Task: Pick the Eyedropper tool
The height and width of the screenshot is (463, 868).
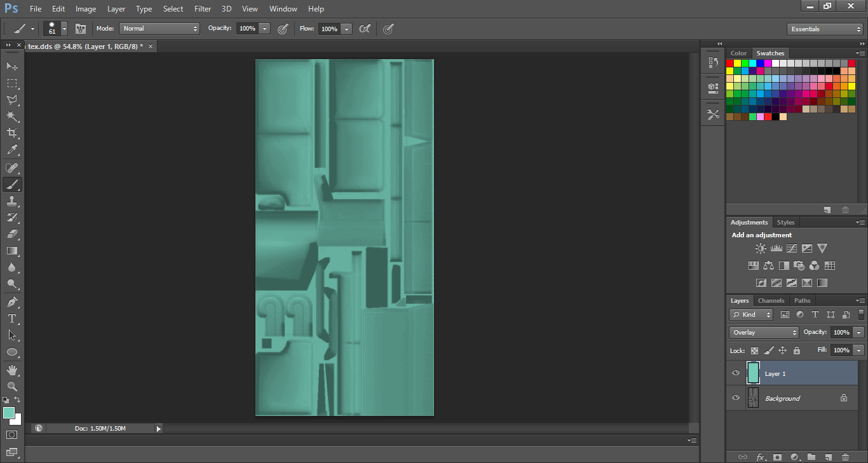Action: coord(12,150)
